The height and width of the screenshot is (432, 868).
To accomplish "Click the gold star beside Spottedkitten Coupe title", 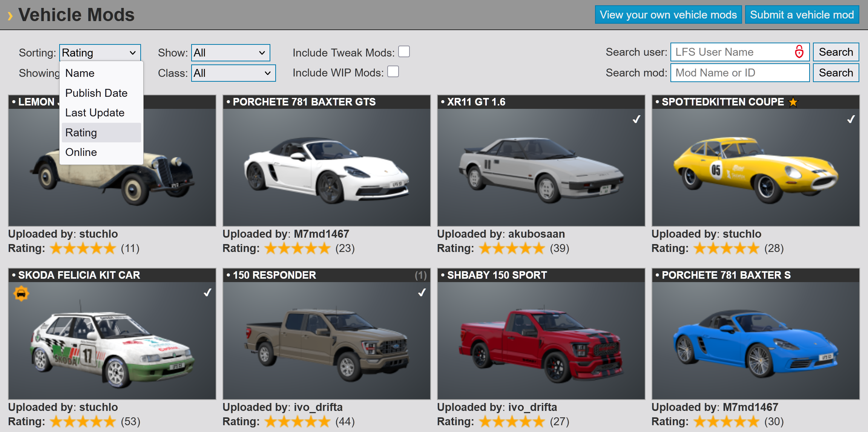I will coord(793,102).
